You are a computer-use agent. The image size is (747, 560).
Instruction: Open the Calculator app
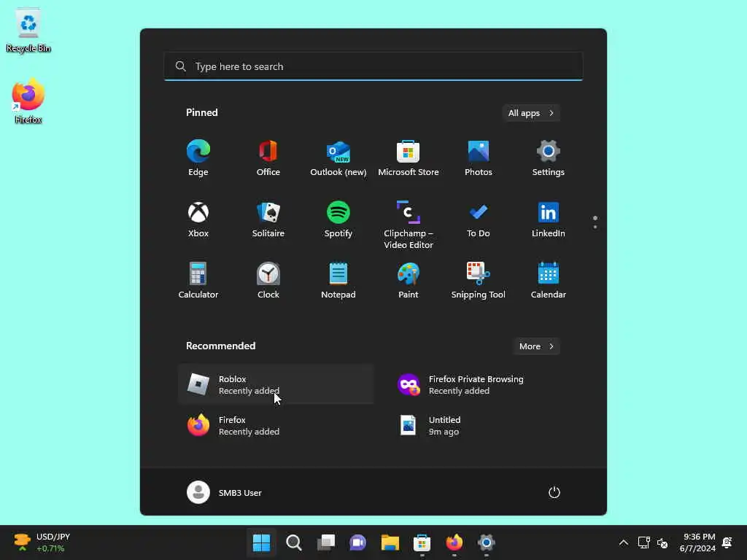pyautogui.click(x=198, y=281)
